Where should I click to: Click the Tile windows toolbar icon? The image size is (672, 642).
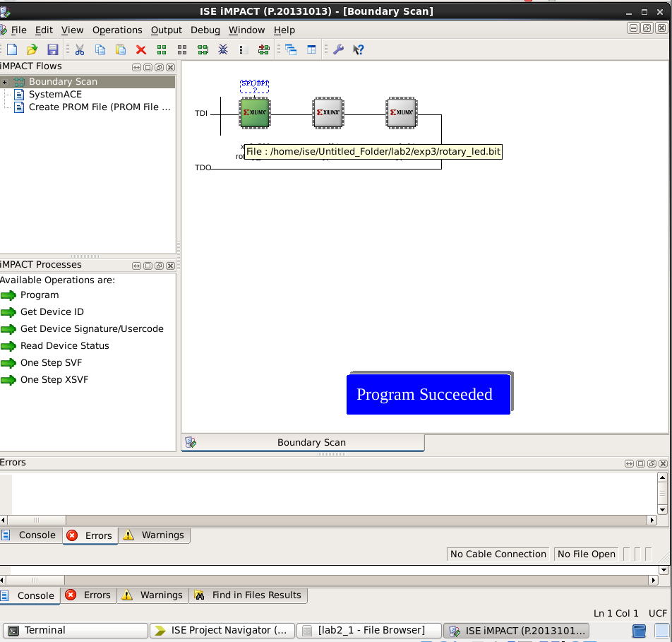pos(311,49)
